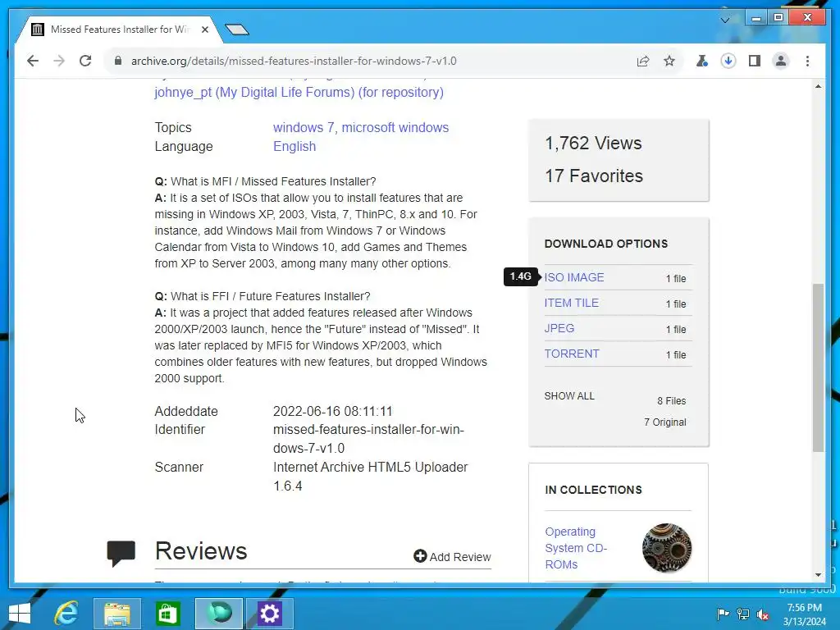Bookmark this page with the star

pyautogui.click(x=669, y=61)
